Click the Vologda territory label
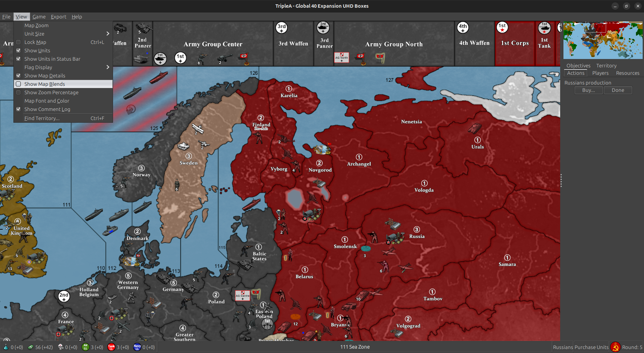Screen dimensions: 644x353 pos(424,190)
